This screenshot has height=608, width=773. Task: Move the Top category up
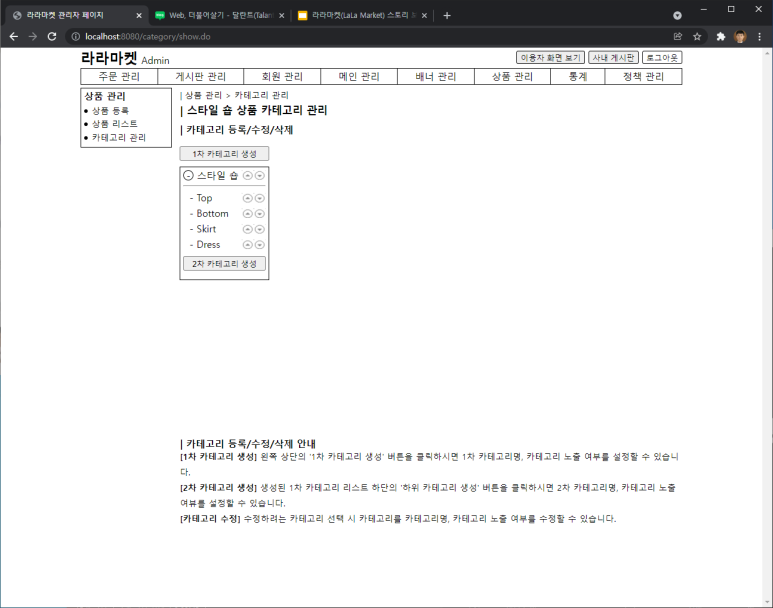(248, 198)
